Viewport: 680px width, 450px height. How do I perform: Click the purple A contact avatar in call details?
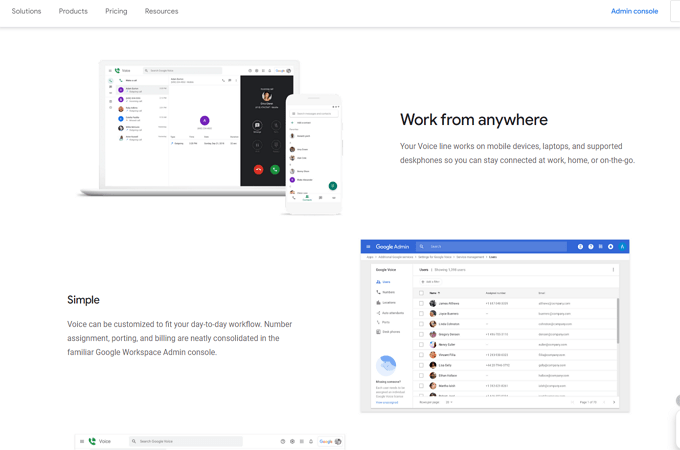pyautogui.click(x=205, y=121)
